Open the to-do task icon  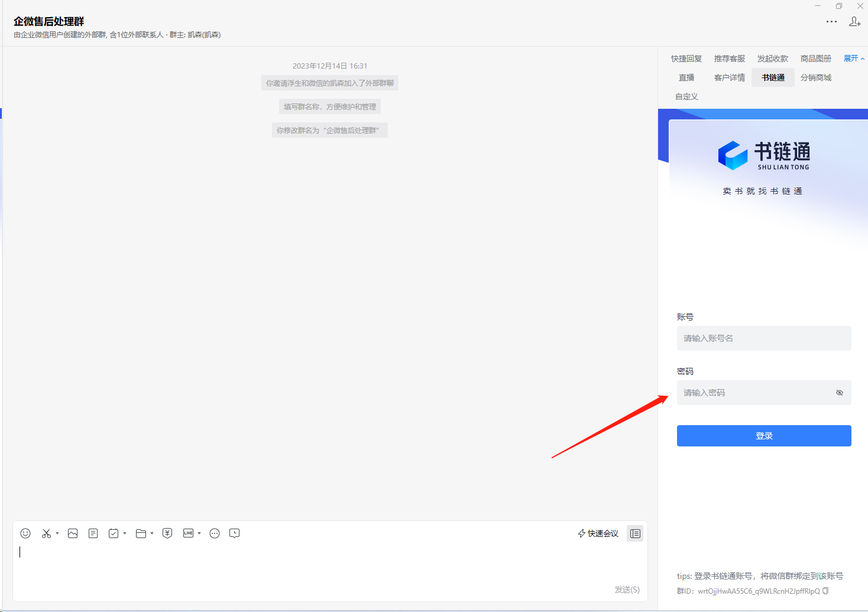click(x=114, y=533)
